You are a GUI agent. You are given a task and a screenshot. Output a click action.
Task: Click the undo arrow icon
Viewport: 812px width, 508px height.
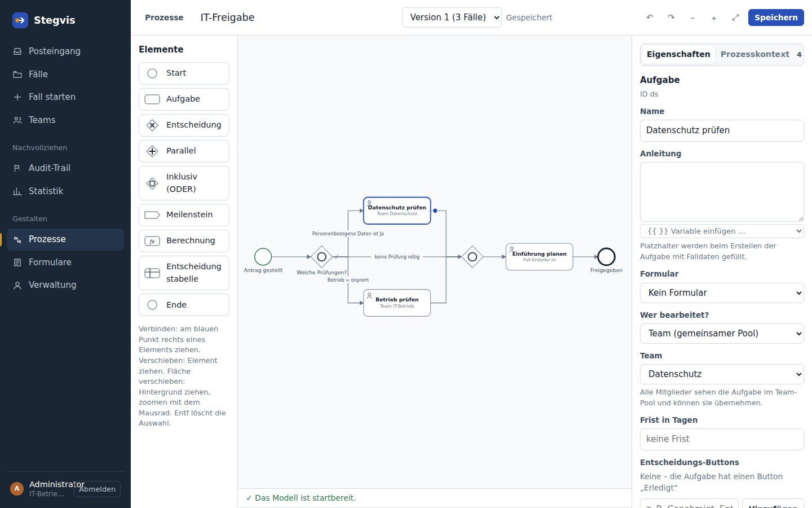coord(650,17)
